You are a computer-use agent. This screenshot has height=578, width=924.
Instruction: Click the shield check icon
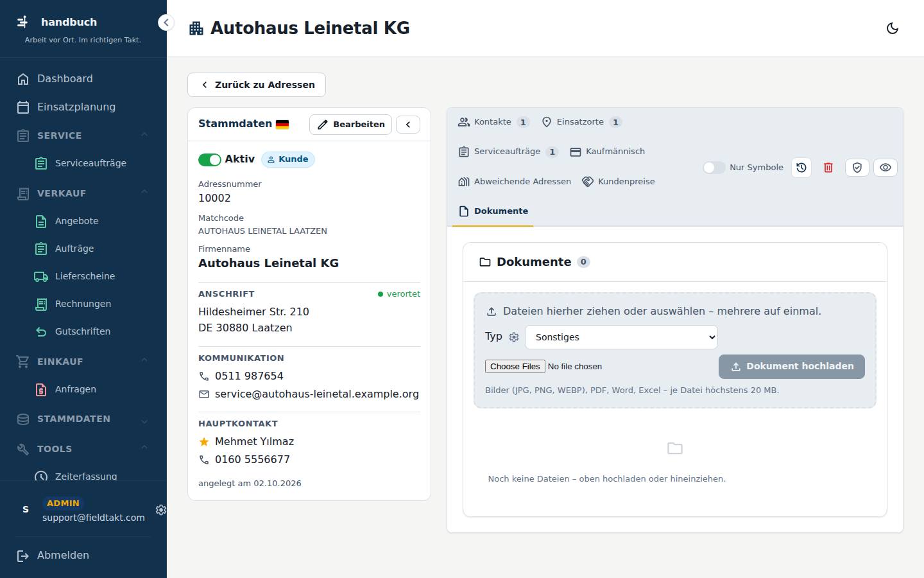[857, 168]
